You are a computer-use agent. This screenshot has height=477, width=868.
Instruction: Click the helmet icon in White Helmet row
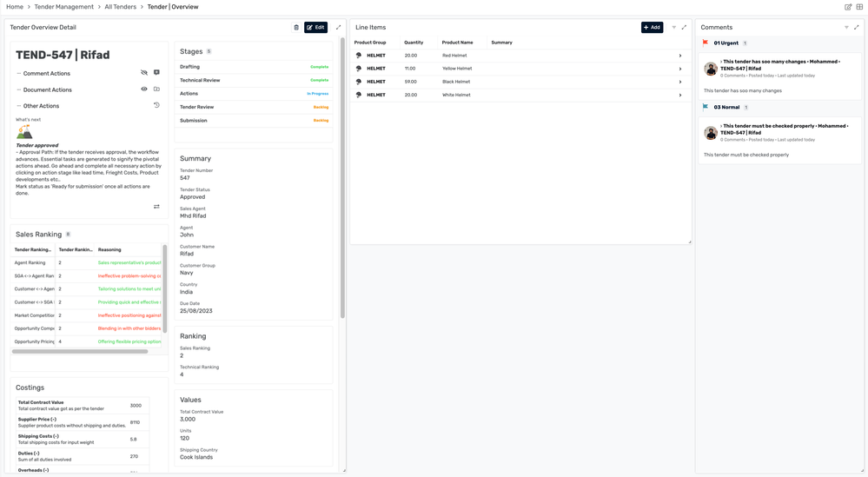(359, 96)
